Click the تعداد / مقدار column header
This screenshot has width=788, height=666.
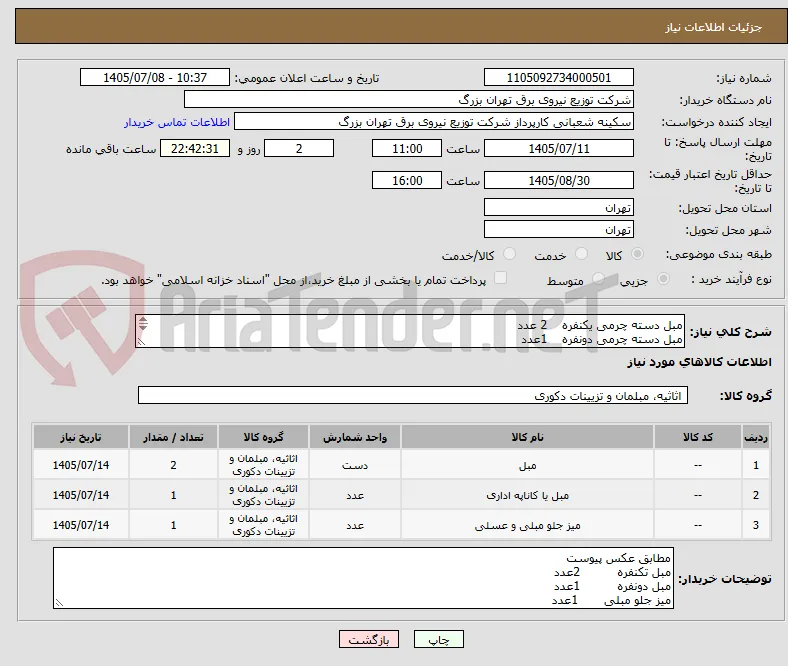tap(173, 437)
